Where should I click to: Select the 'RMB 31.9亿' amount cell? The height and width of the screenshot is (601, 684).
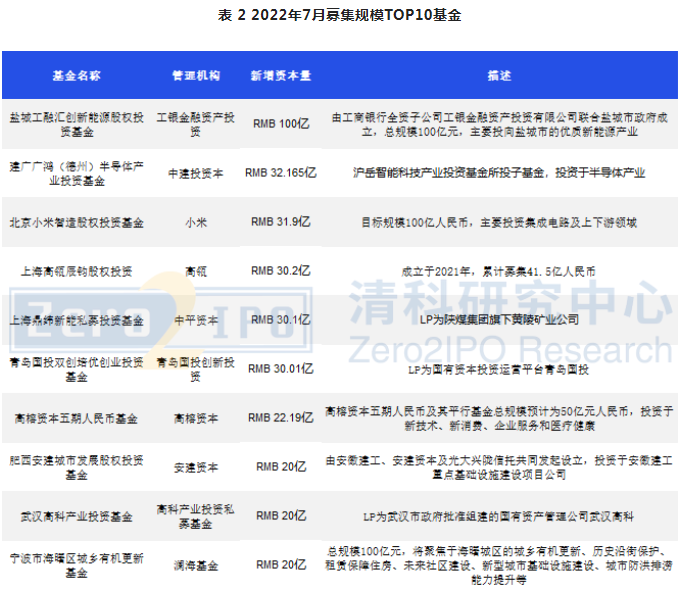(x=280, y=222)
